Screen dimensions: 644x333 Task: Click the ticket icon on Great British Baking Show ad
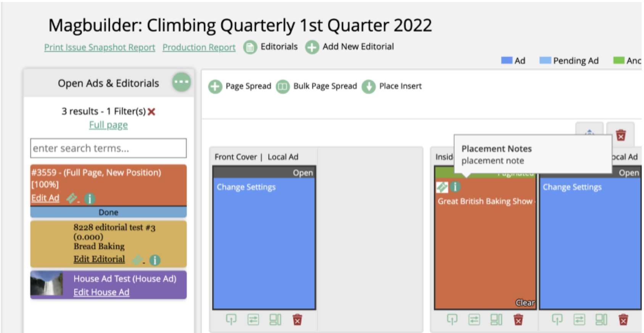point(442,187)
